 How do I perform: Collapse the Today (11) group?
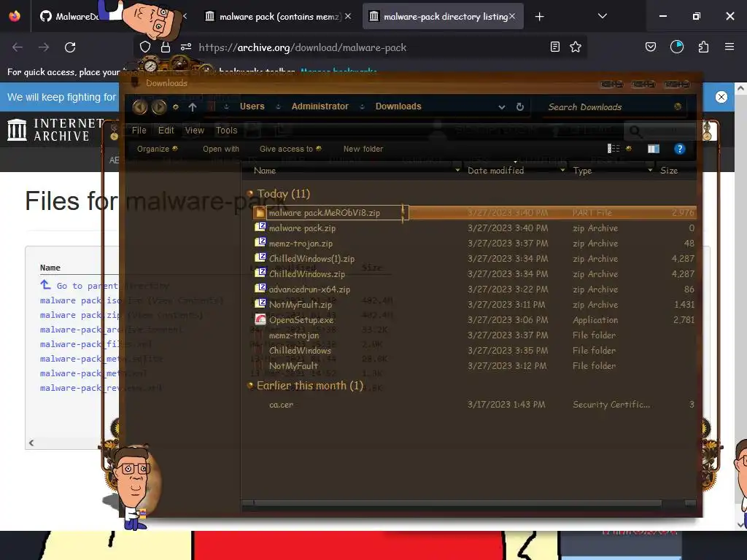click(250, 193)
